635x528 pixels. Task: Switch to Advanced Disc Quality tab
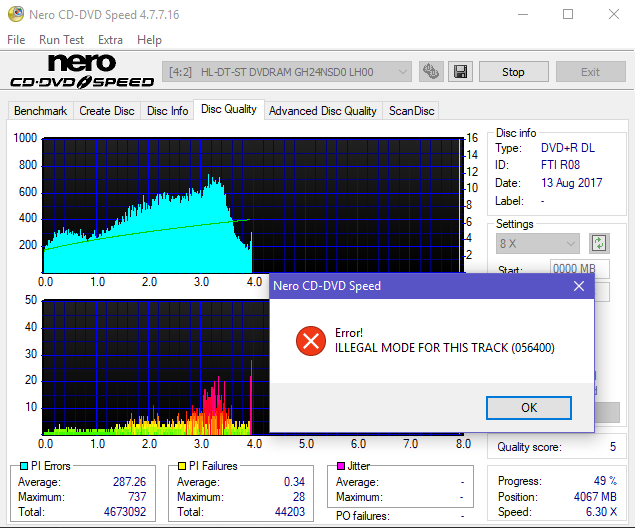point(323,111)
